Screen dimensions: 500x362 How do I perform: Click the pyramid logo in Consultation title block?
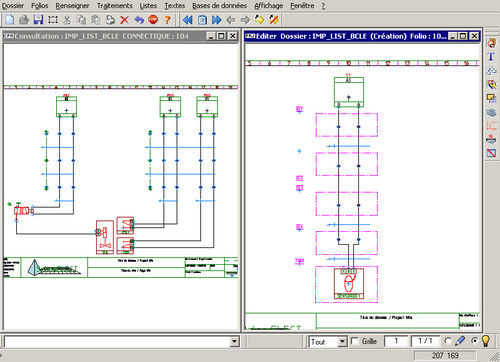point(35,267)
